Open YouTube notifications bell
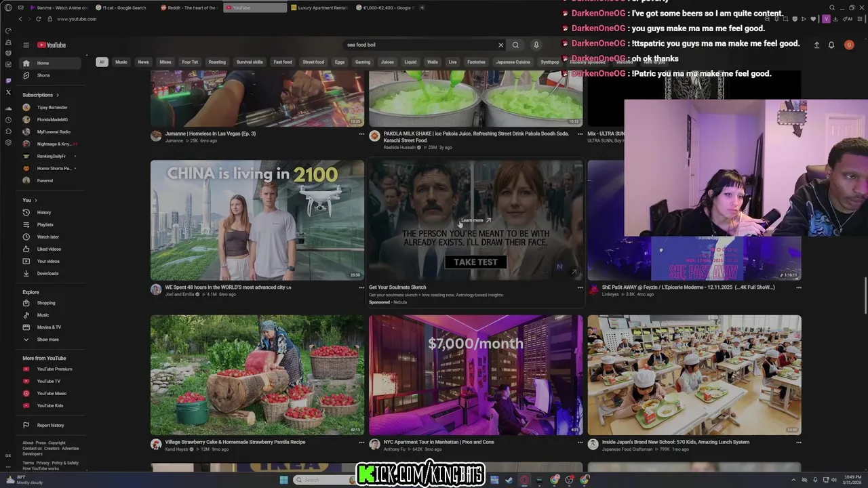 coord(831,45)
